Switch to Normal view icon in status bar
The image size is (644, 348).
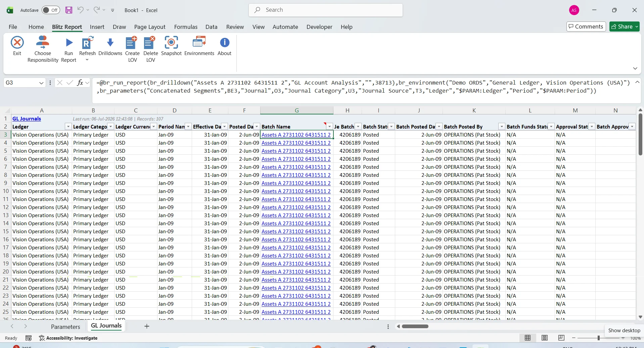tap(528, 338)
